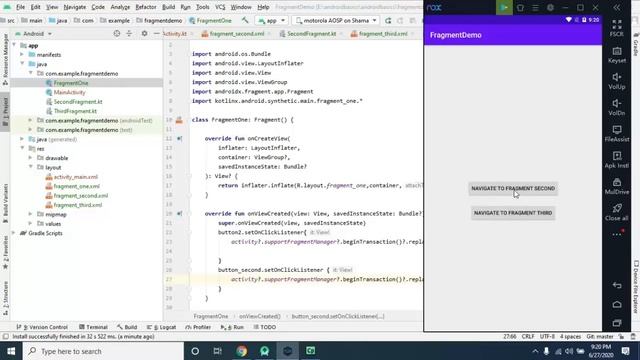Switch to SecondFragment.kt editor tab
Viewport: 640px width, 360px height.
click(x=311, y=34)
